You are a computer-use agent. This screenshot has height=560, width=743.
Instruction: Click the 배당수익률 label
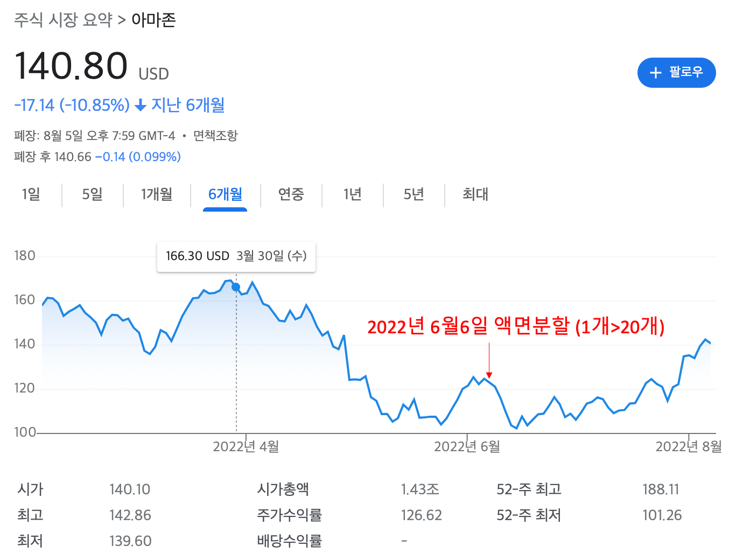pyautogui.click(x=289, y=541)
